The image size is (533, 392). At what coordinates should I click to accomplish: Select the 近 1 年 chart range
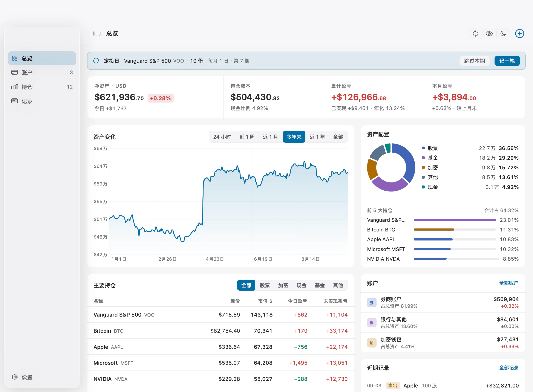coord(317,137)
